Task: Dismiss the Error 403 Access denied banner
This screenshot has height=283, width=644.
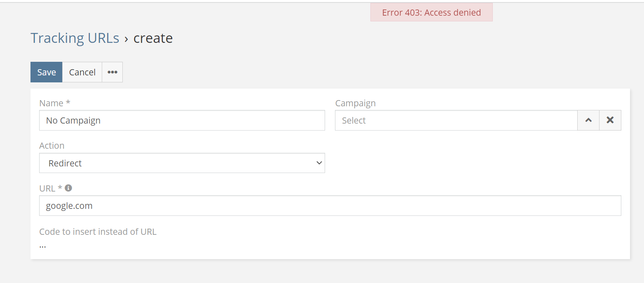Action: point(431,12)
